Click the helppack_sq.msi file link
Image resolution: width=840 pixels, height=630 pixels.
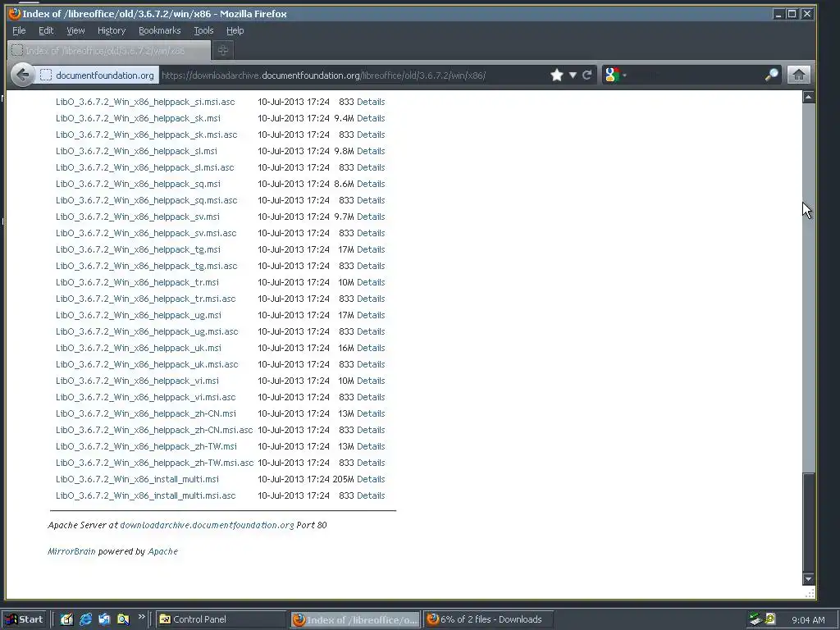coord(138,184)
